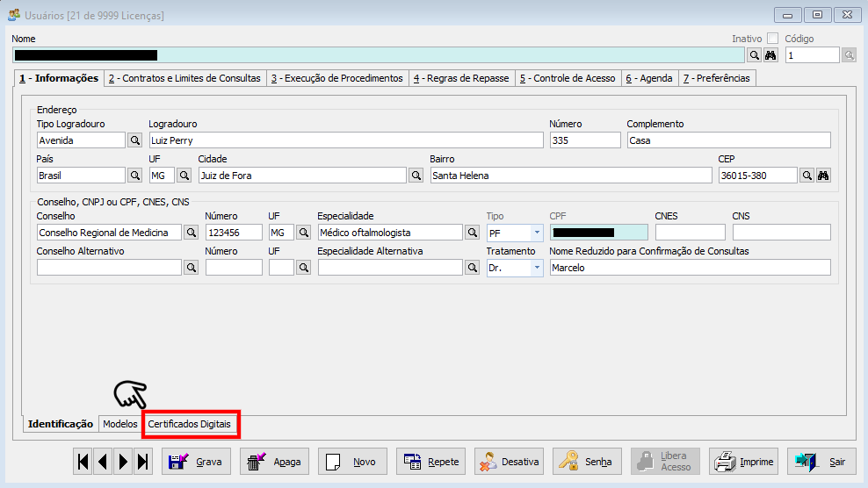Click the empty CNES field
Image resolution: width=868 pixels, height=488 pixels.
click(690, 233)
